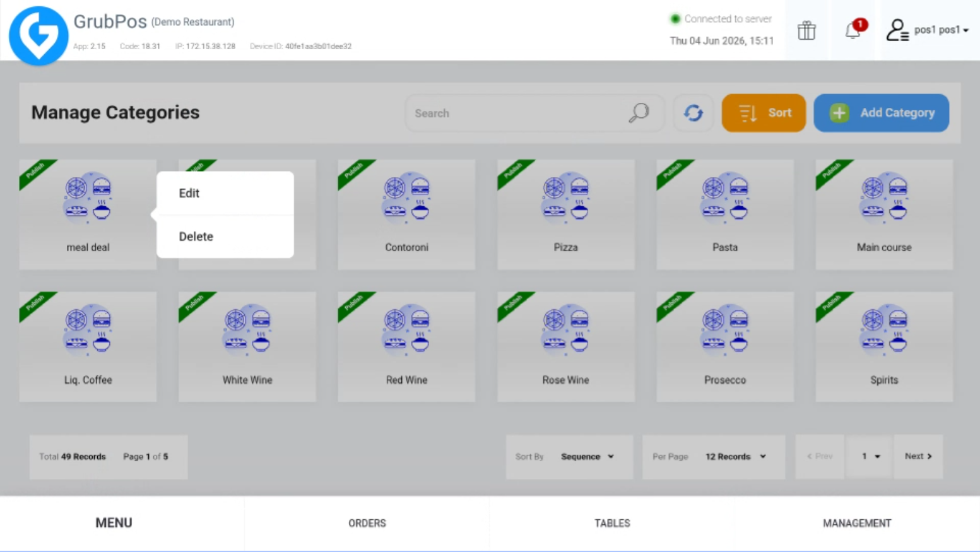Switch to the MANAGEMENT tab
Screen dimensions: 980x552
pos(857,523)
